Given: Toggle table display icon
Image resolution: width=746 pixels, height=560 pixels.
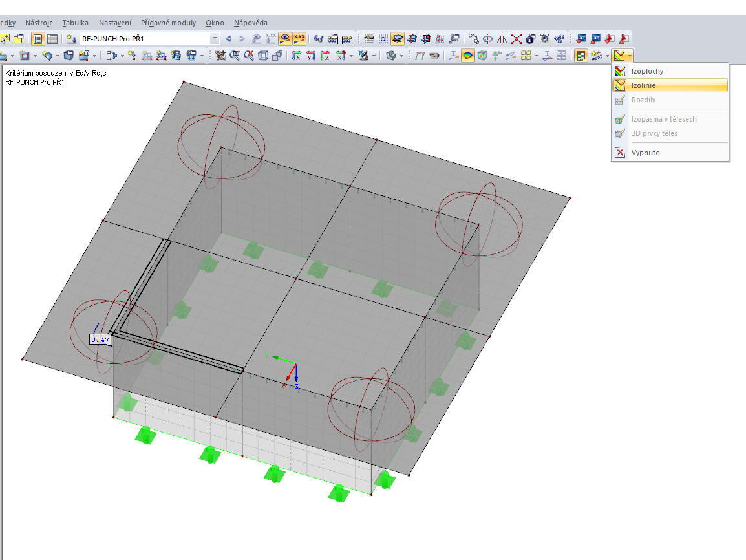Looking at the screenshot, I should point(52,39).
